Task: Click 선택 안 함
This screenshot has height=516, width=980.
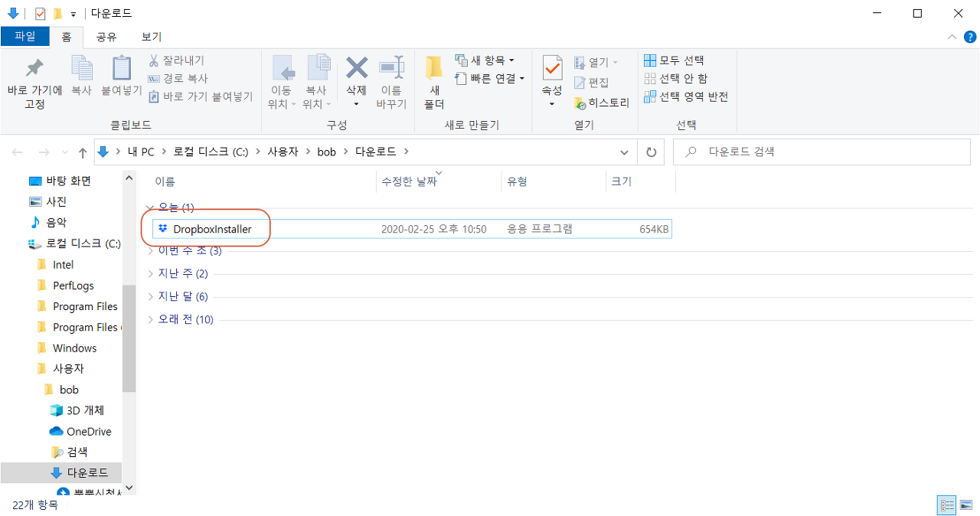Action: point(675,78)
